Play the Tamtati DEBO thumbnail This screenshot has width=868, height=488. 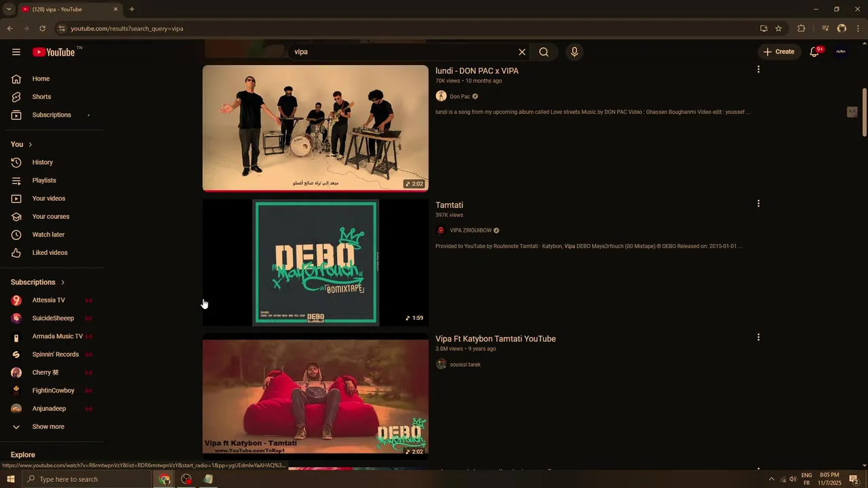pyautogui.click(x=315, y=262)
